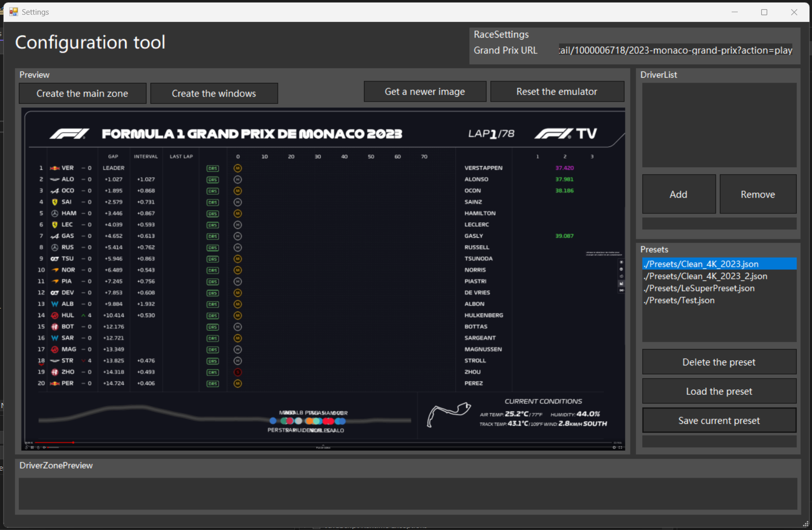
Task: Minimize the Settings window
Action: coord(735,12)
